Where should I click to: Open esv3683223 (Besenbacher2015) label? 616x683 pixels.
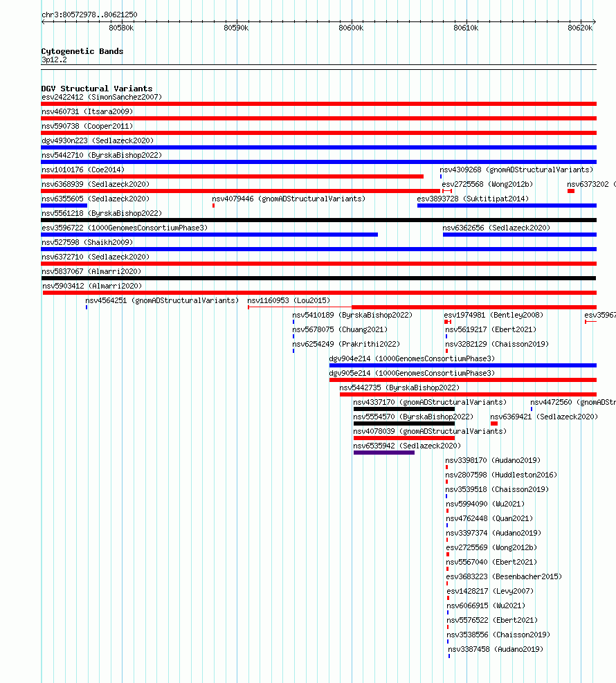click(x=504, y=576)
